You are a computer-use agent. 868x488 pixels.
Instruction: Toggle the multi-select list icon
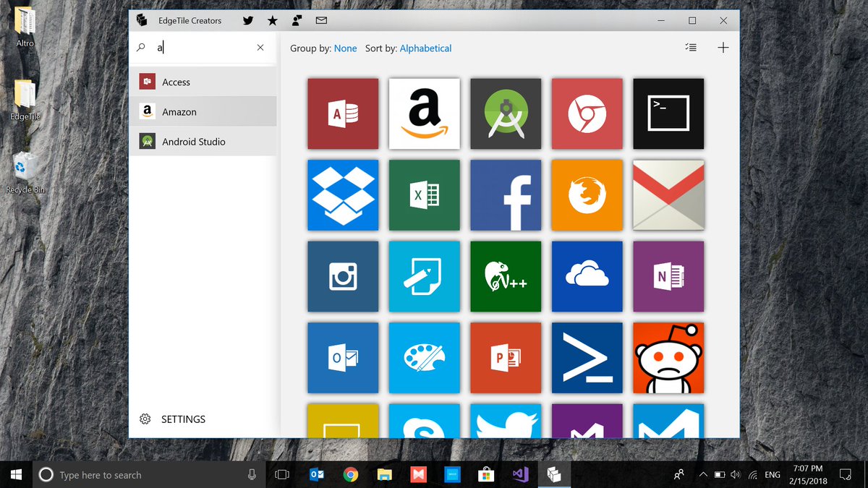pyautogui.click(x=691, y=48)
